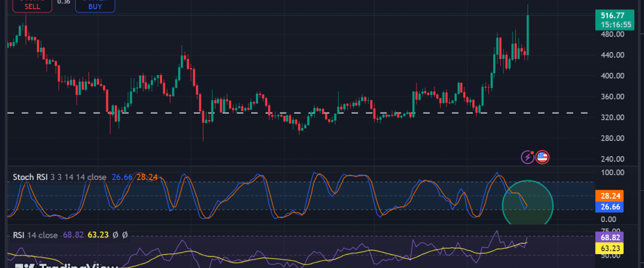This screenshot has height=268, width=644.
Task: Click the tall green latest candle
Action: (528, 35)
